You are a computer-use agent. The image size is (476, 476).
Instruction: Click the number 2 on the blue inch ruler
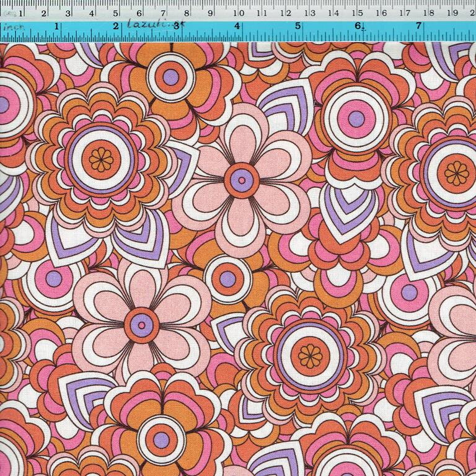click(x=116, y=26)
